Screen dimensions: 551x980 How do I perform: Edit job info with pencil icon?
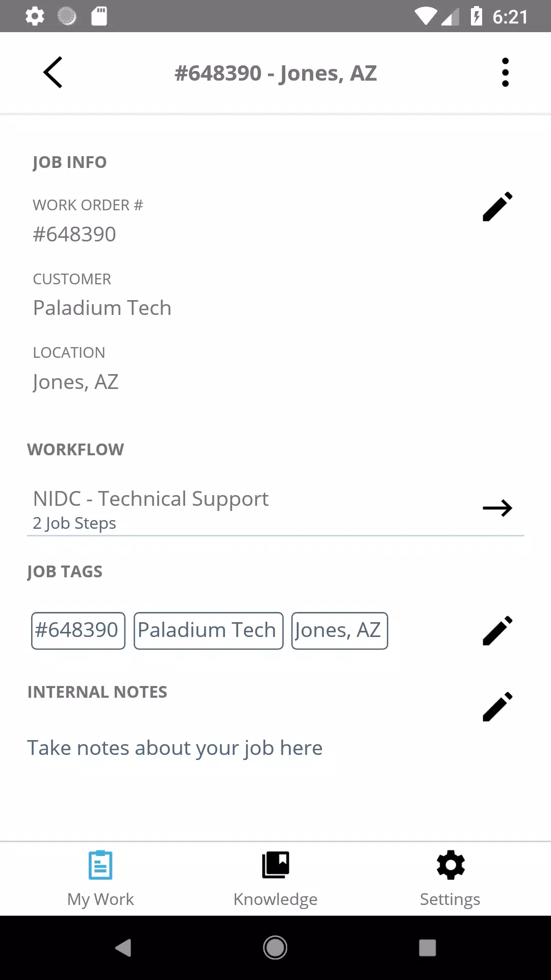[497, 207]
